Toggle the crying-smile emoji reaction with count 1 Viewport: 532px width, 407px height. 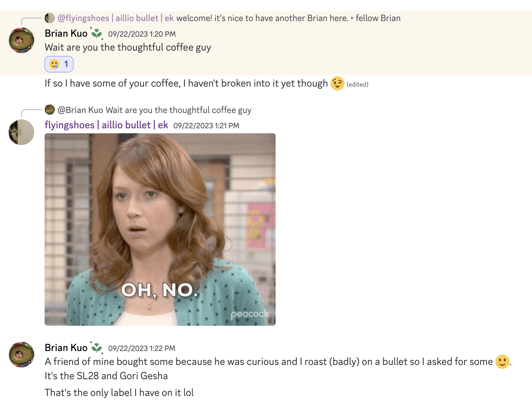[x=59, y=64]
